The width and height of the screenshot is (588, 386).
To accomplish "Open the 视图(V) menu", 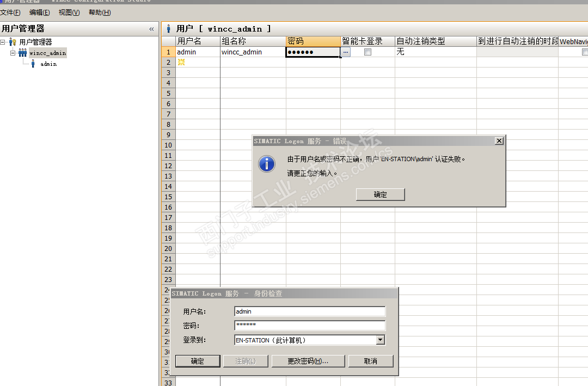I will 69,13.
